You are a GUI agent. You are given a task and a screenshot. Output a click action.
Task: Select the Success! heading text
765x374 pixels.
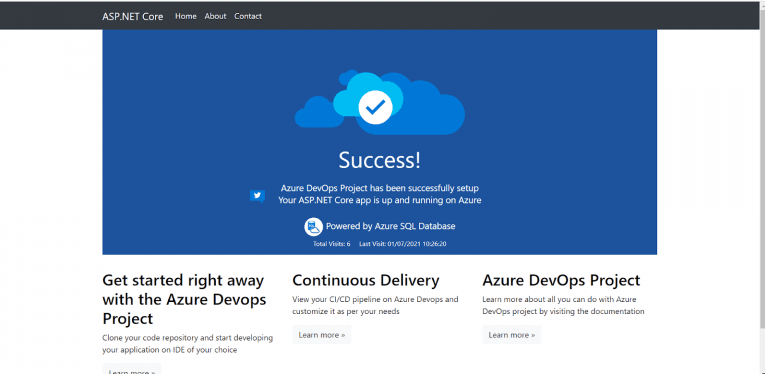[x=380, y=160]
